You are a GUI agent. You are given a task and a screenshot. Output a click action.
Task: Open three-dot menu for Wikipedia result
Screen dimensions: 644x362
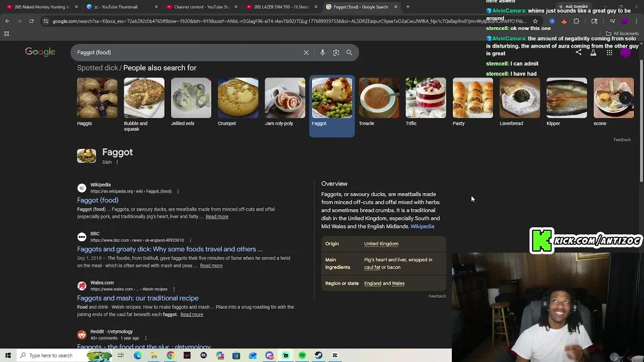178,192
